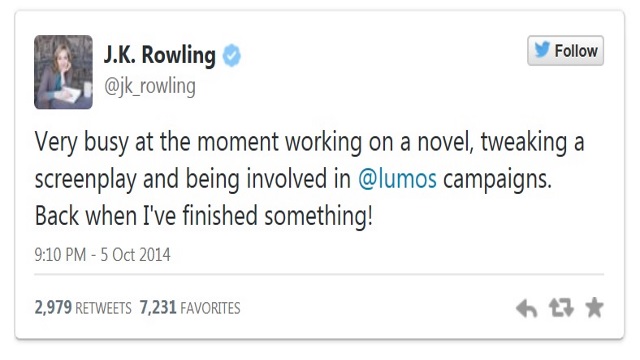This screenshot has width=640, height=360.
Task: Click the 9:10 PM time text
Action: (60, 255)
